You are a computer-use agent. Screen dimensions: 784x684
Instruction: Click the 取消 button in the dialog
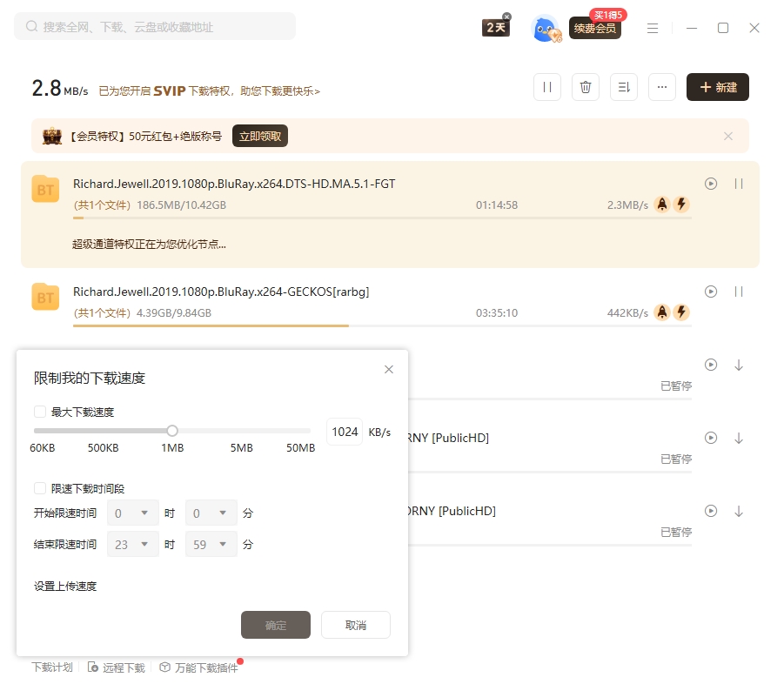356,625
